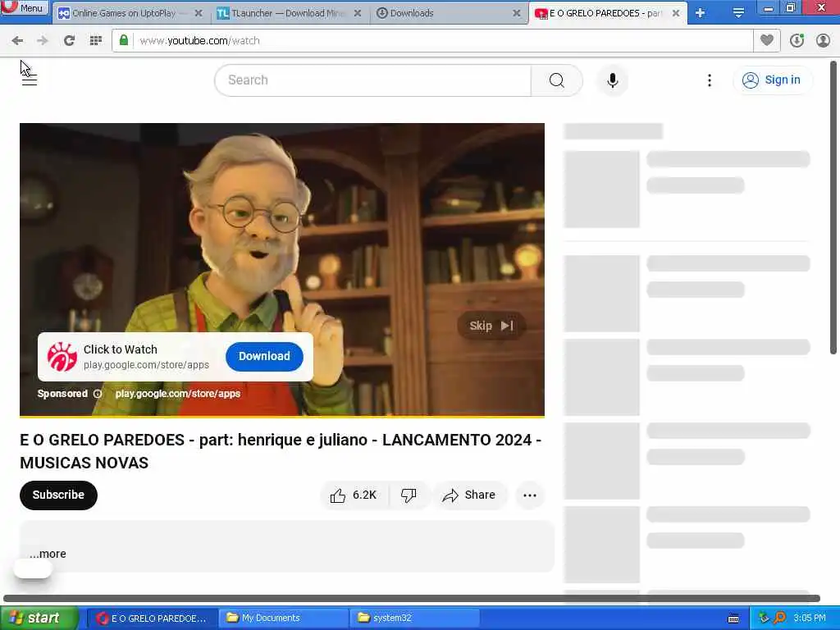
Task: Click the YouTube Search field
Action: click(x=373, y=80)
